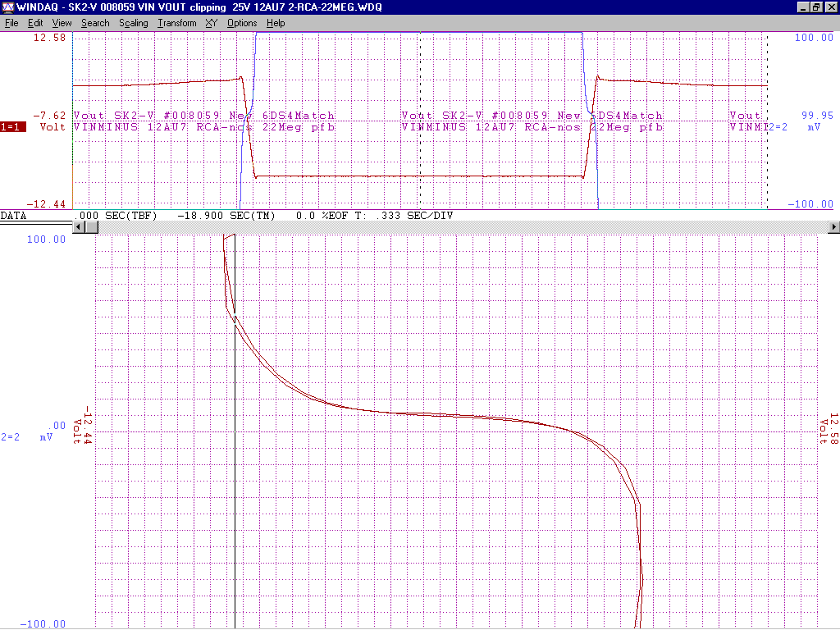The width and height of the screenshot is (840, 630).
Task: Click the WinDaq application icon in title bar
Action: pyautogui.click(x=8, y=7)
